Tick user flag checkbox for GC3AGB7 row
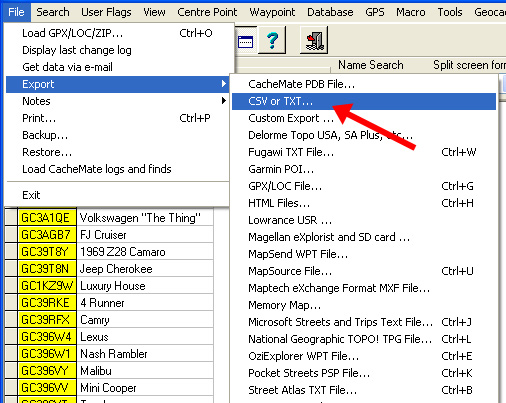This screenshot has width=506, height=403. 11,235
